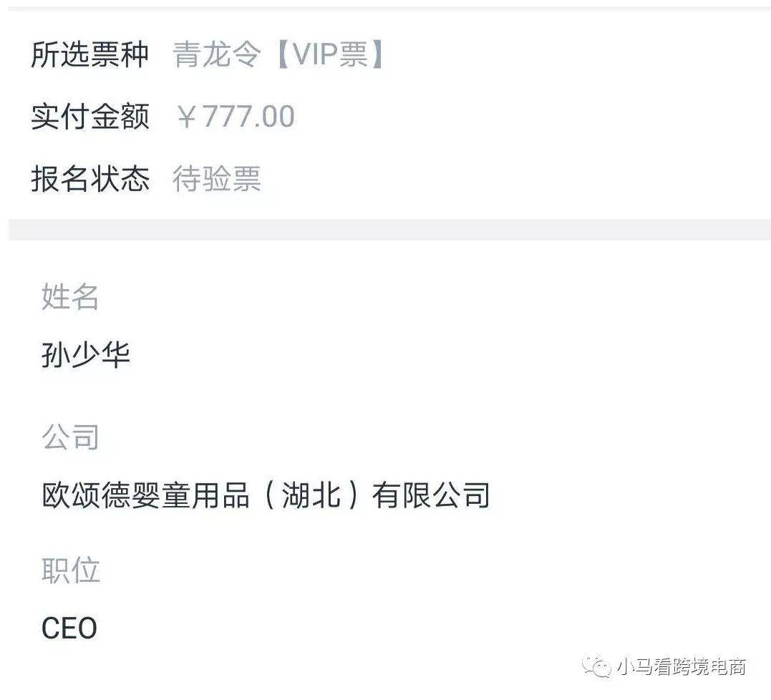This screenshot has width=771, height=700.
Task: Click the CEO position value
Action: 69,628
